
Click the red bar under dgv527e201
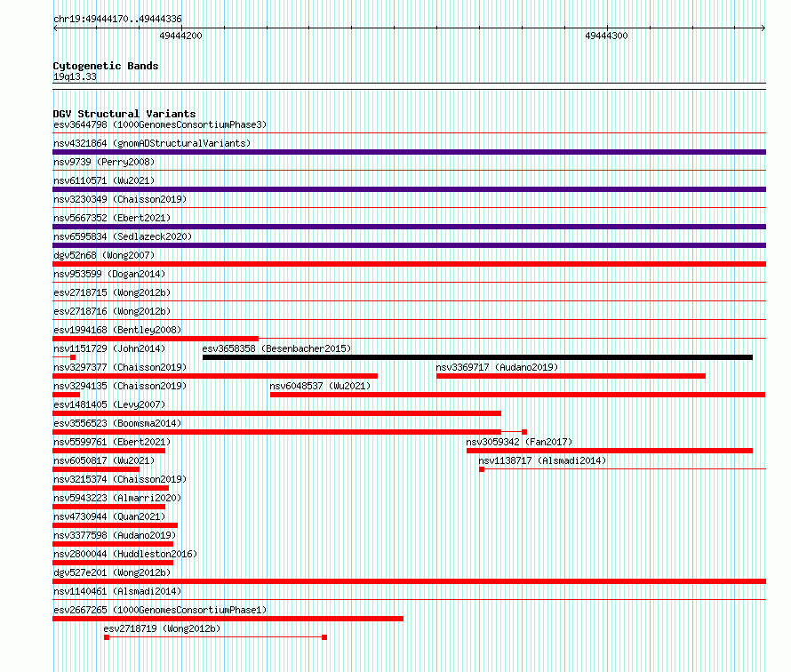point(409,581)
